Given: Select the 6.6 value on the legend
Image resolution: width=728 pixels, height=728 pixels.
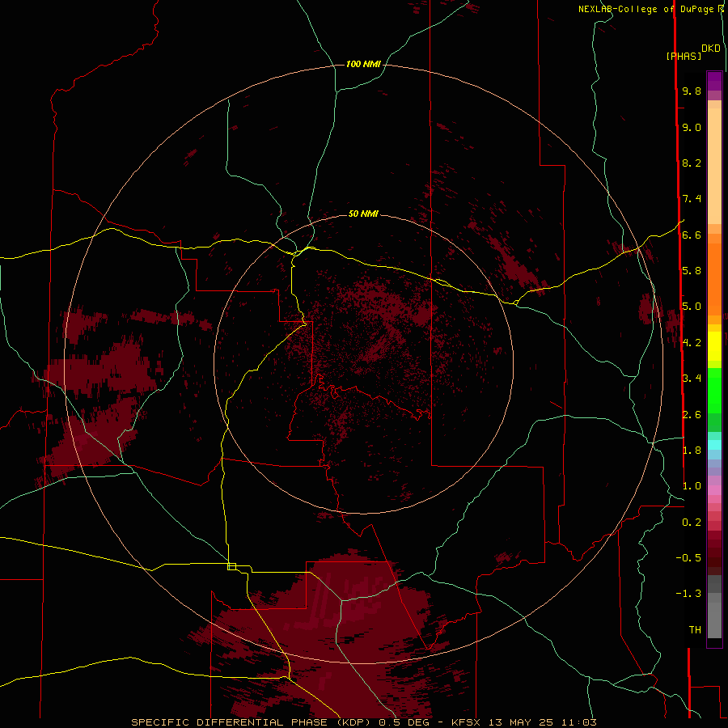Looking at the screenshot, I should (692, 235).
